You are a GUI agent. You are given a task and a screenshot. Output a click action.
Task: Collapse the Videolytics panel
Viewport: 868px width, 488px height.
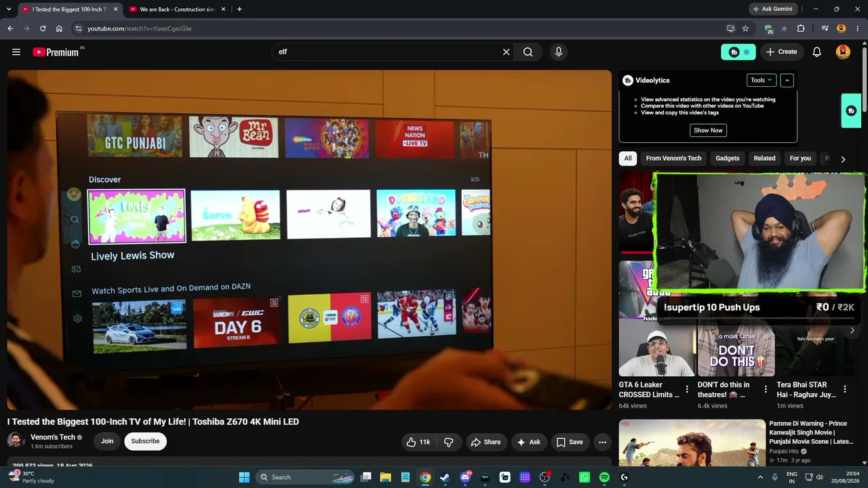click(787, 80)
